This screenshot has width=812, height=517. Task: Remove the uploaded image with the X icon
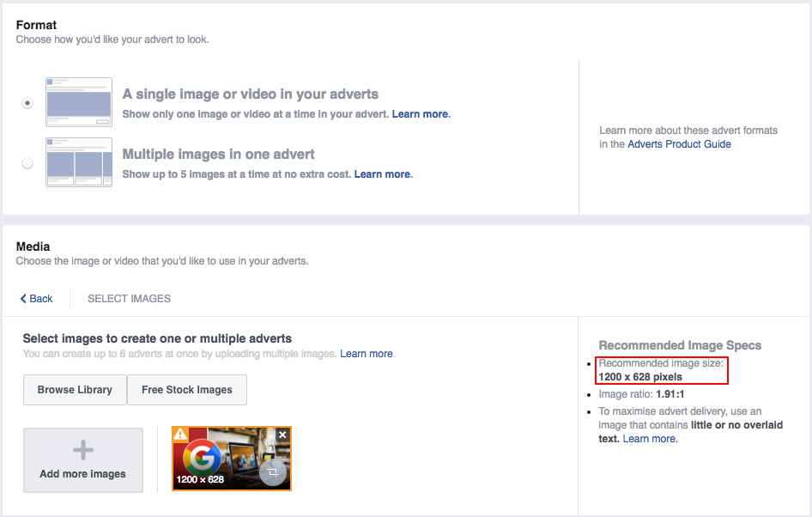(x=283, y=435)
